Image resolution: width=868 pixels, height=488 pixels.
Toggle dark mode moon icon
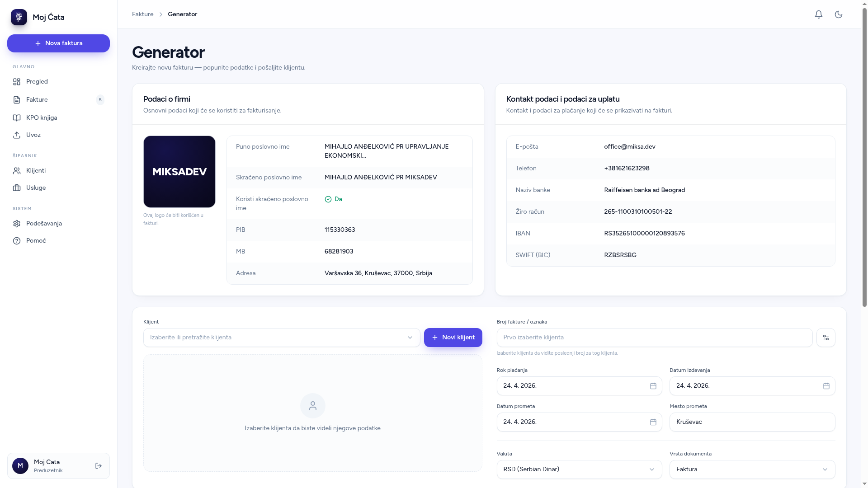(x=839, y=14)
